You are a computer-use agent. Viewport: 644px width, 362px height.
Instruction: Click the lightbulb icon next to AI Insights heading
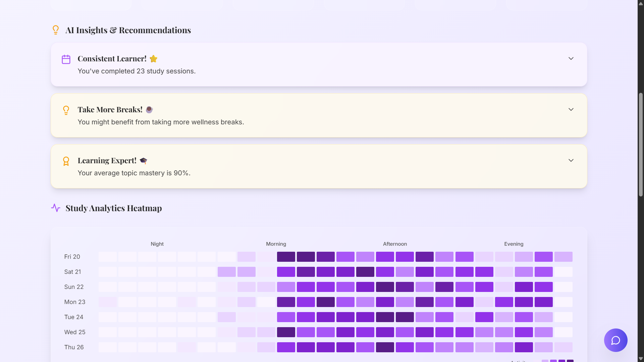pos(56,30)
